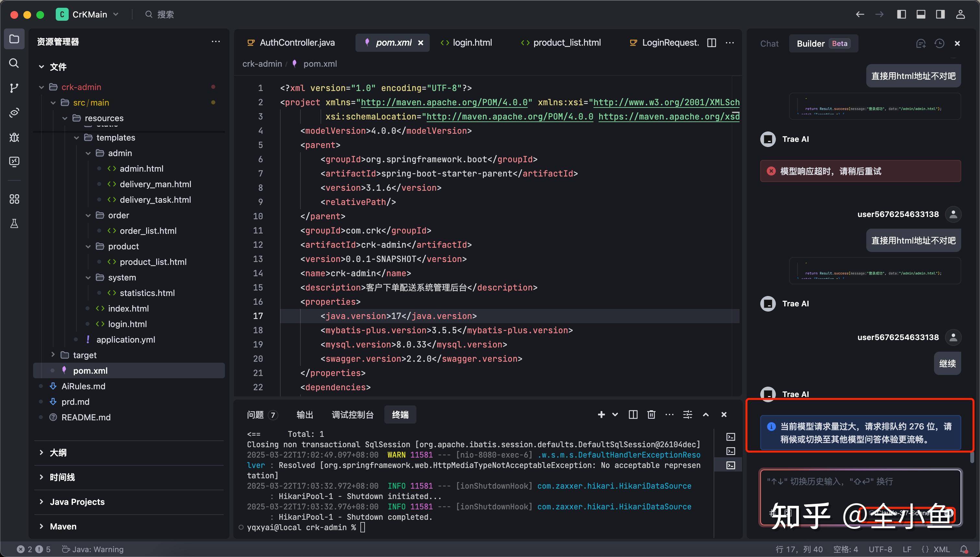Viewport: 980px width, 557px height.
Task: Open application.yml in the file tree
Action: pos(125,340)
